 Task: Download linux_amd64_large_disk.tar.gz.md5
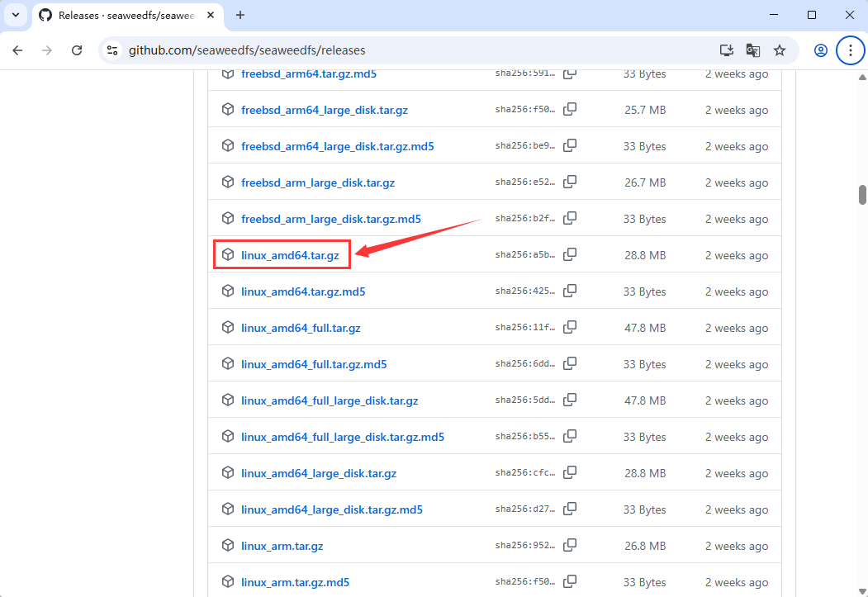click(x=331, y=509)
